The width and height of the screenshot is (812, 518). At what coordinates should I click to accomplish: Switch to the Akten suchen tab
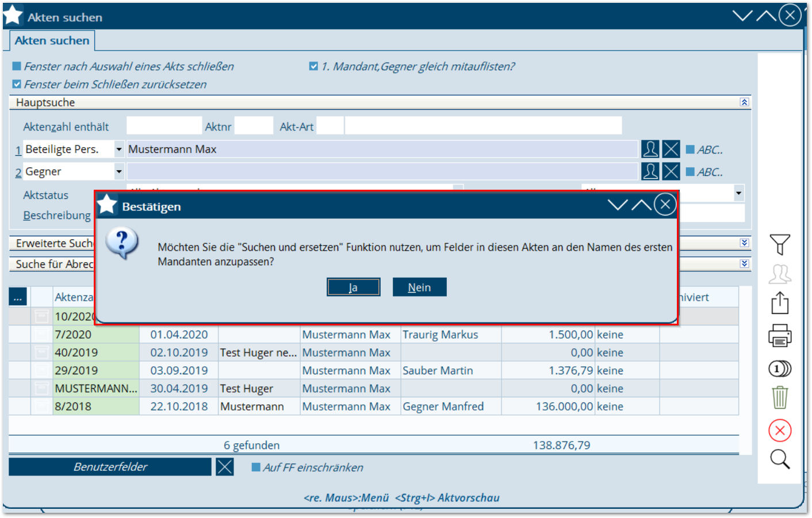52,41
